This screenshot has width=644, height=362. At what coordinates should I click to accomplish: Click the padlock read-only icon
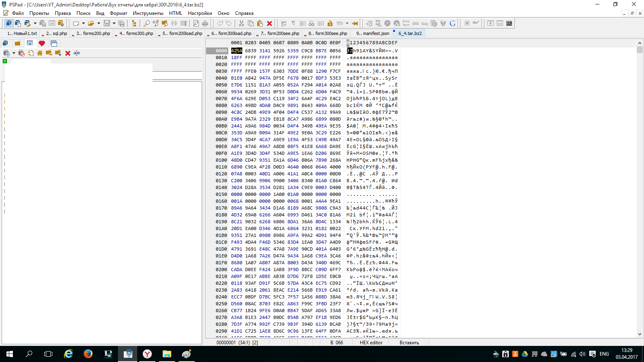[x=330, y=23]
